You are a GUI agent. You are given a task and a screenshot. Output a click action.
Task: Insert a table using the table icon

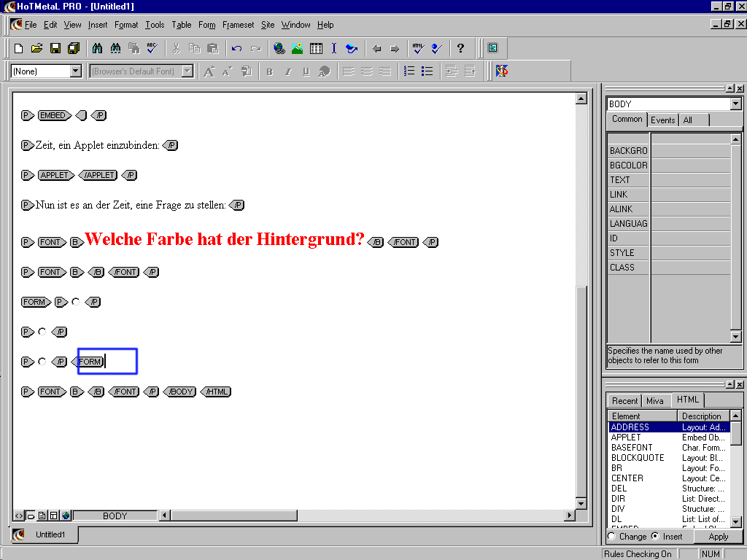[x=316, y=49]
